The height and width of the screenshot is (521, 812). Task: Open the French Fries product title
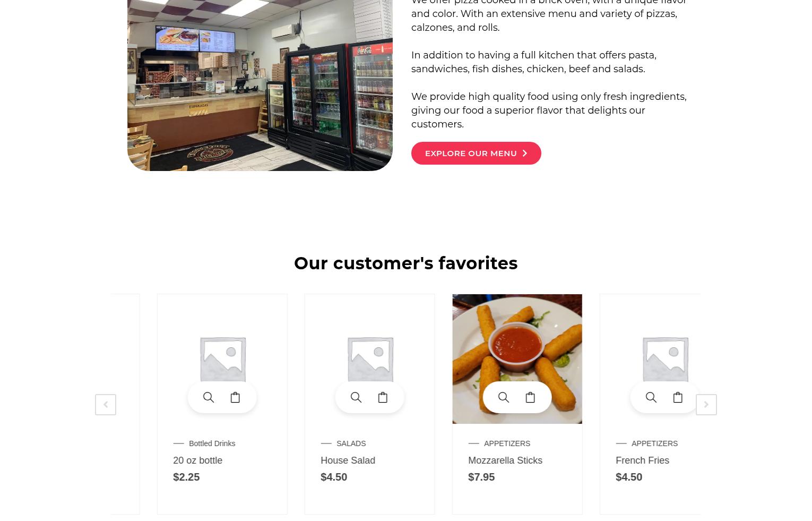point(642,460)
